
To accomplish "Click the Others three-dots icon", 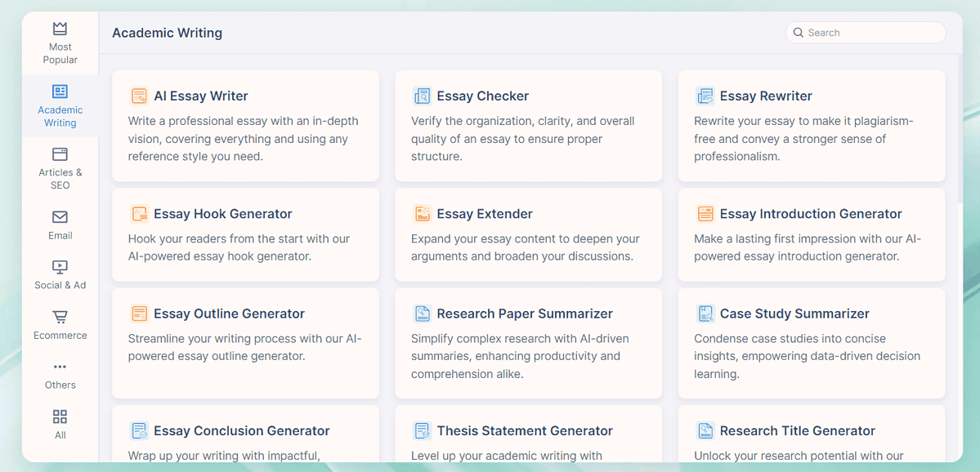I will (x=60, y=367).
